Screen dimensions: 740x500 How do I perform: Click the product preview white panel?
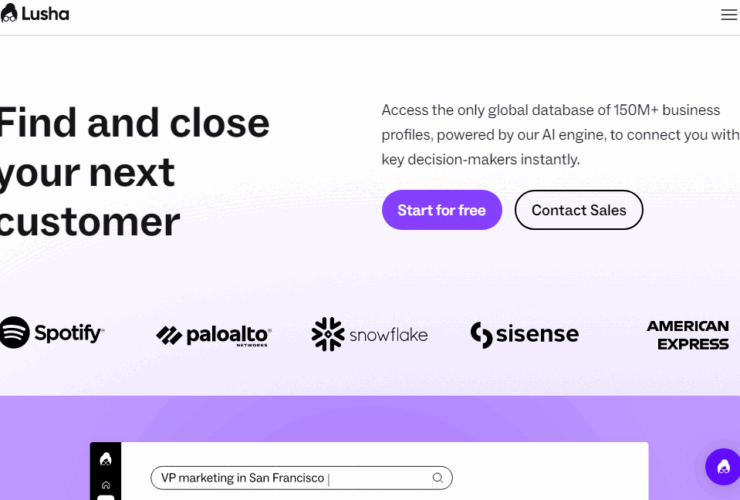385,471
